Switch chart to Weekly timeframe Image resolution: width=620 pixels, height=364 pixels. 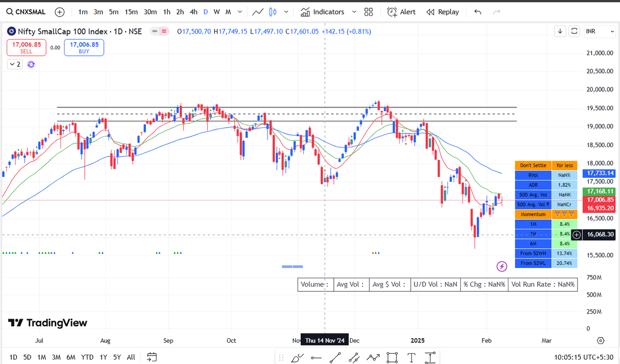point(216,11)
